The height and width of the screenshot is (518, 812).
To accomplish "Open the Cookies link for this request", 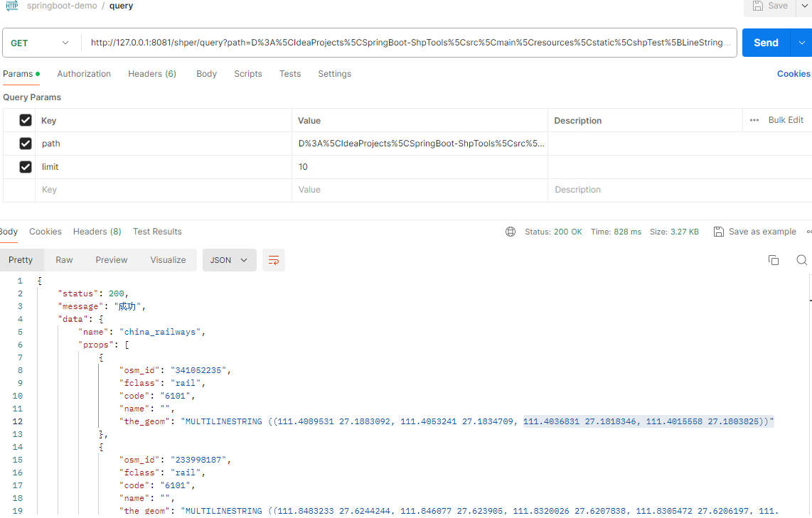I will click(794, 73).
